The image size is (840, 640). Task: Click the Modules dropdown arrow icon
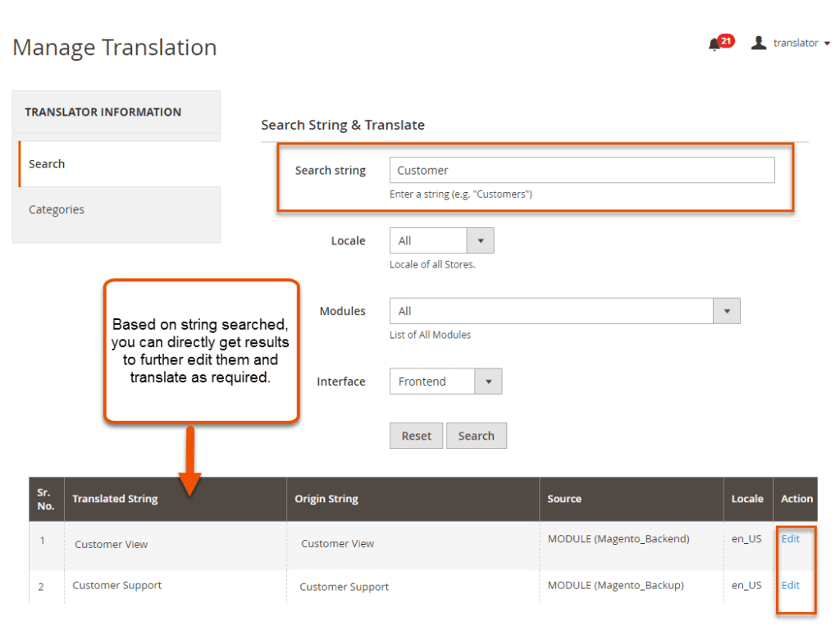point(727,311)
